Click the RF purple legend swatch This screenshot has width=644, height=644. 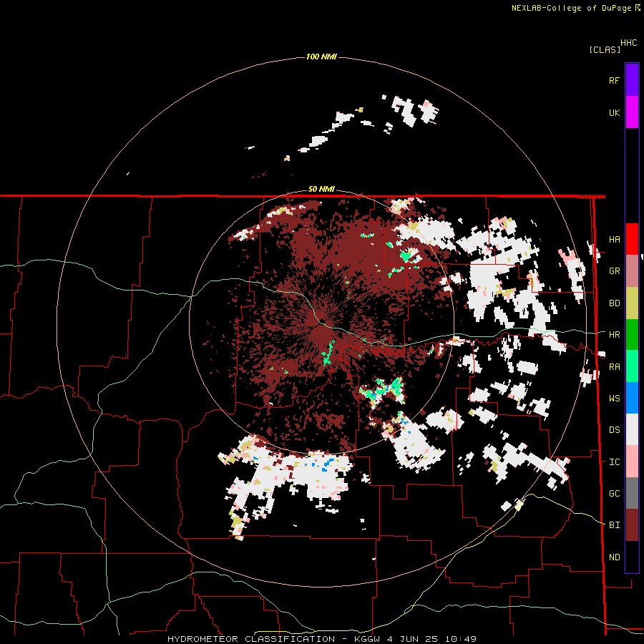tap(632, 80)
